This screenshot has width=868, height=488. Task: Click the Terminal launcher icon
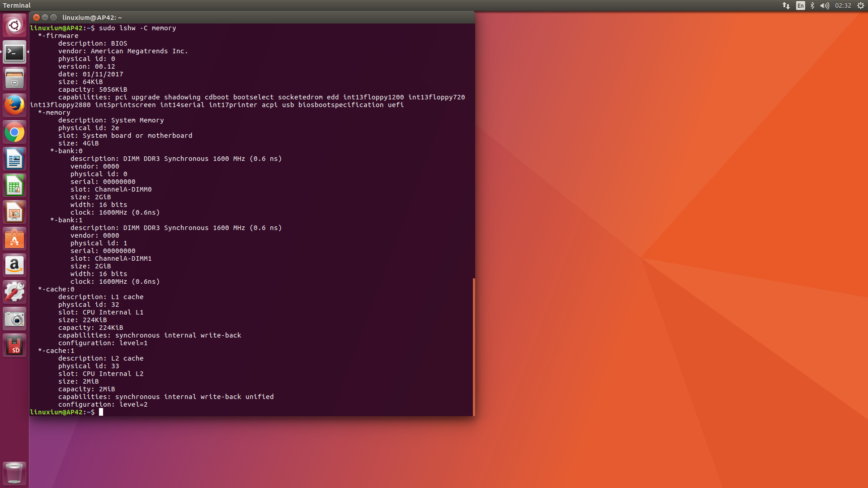[x=14, y=52]
